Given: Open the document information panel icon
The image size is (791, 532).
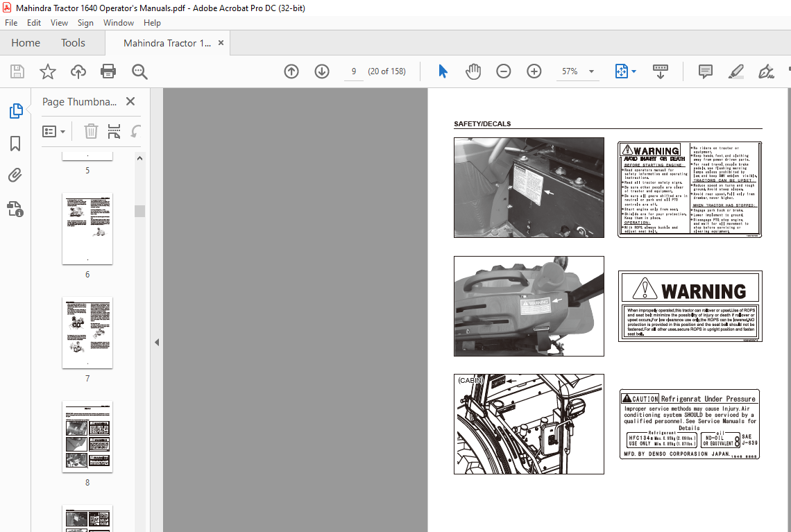Looking at the screenshot, I should (x=15, y=209).
